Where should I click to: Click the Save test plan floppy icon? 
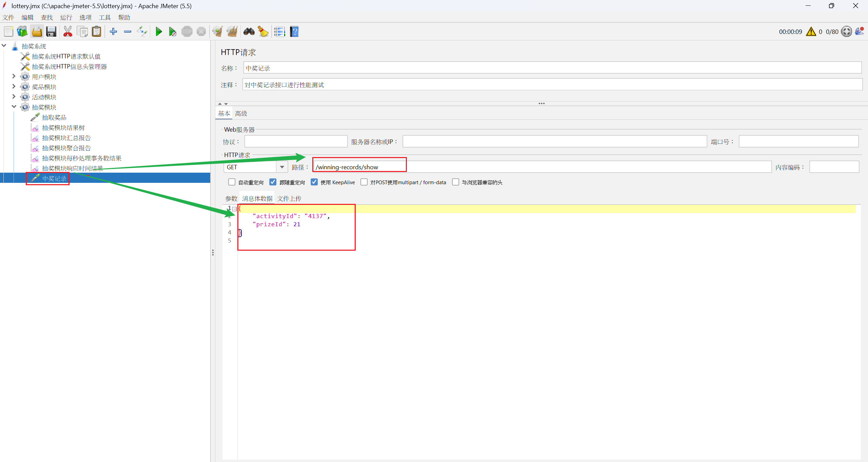[51, 32]
